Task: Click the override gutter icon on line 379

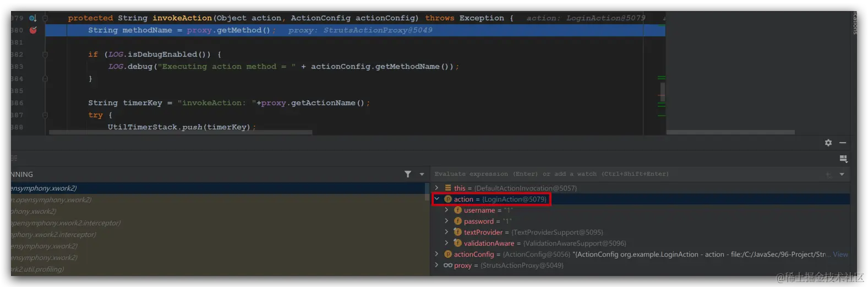Action: [32, 18]
